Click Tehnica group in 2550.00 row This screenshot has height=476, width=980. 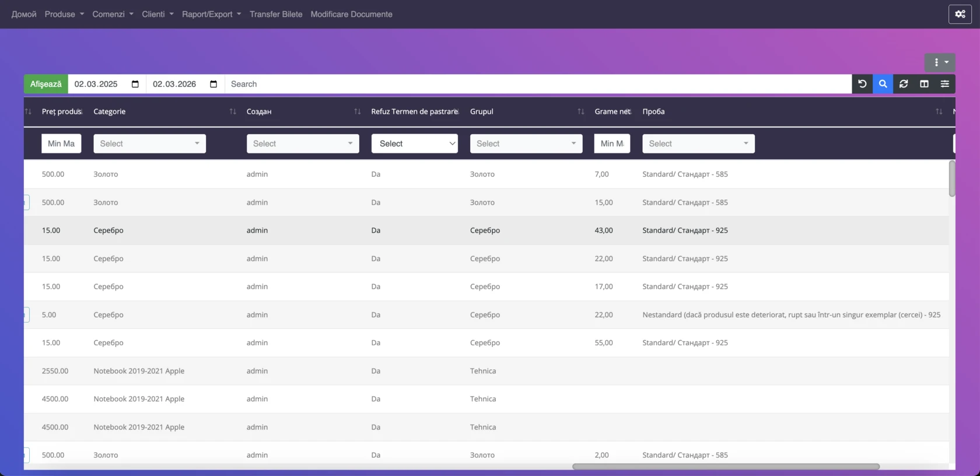coord(483,371)
